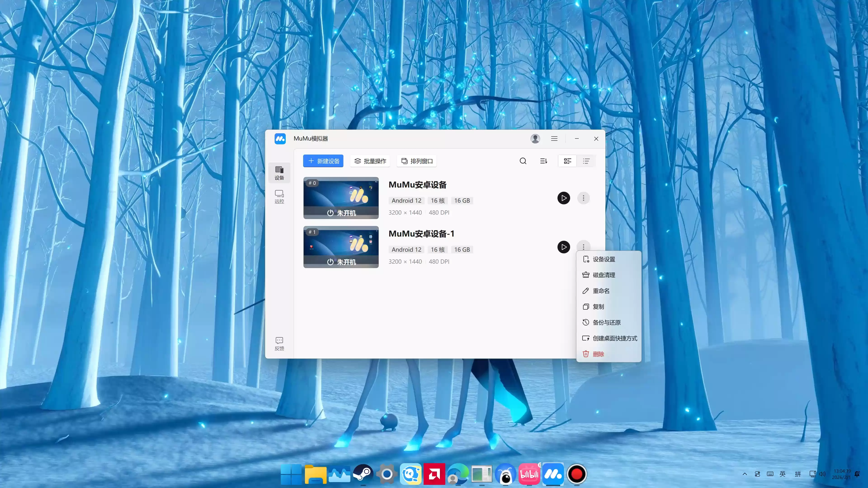This screenshot has height=488, width=868.
Task: Click the 新建设备 button
Action: point(323,161)
